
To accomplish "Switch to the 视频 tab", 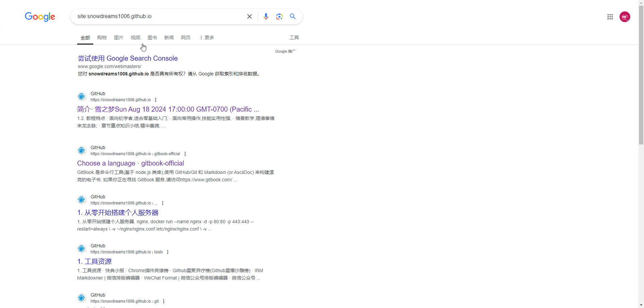I will point(135,38).
